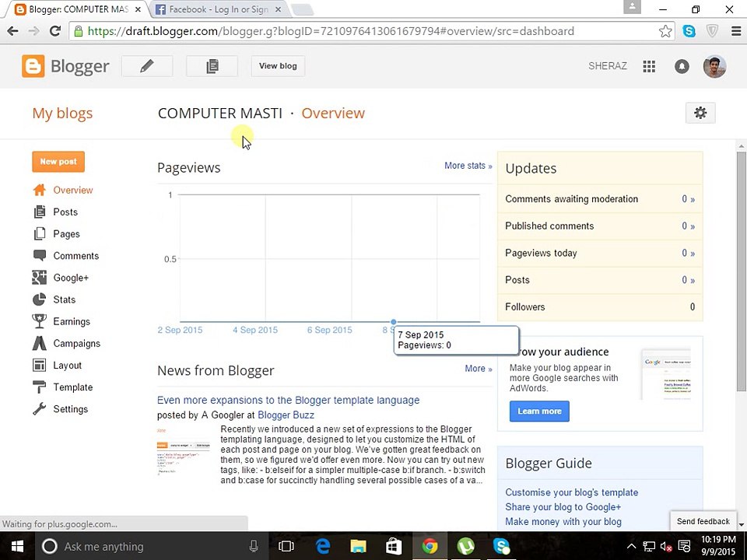This screenshot has height=560, width=747.
Task: Click the Earnings trophy icon
Action: click(40, 321)
